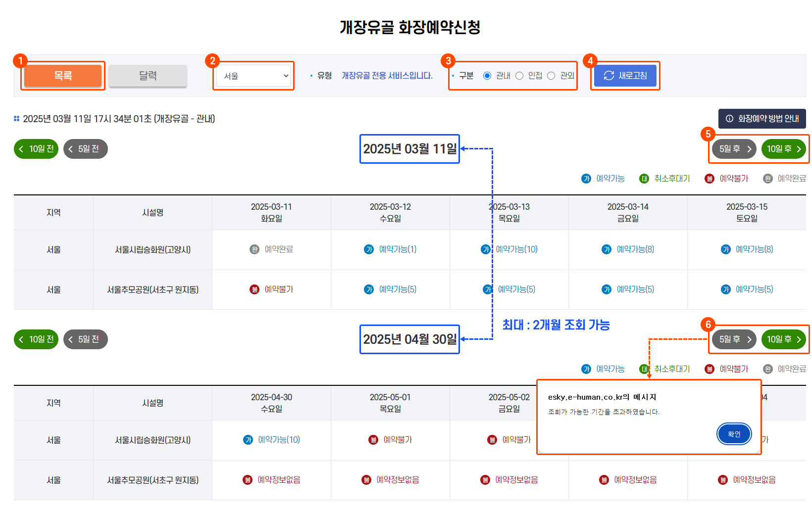Select the 관외 radio option
Viewport: 812px width, 510px height.
pyautogui.click(x=551, y=76)
